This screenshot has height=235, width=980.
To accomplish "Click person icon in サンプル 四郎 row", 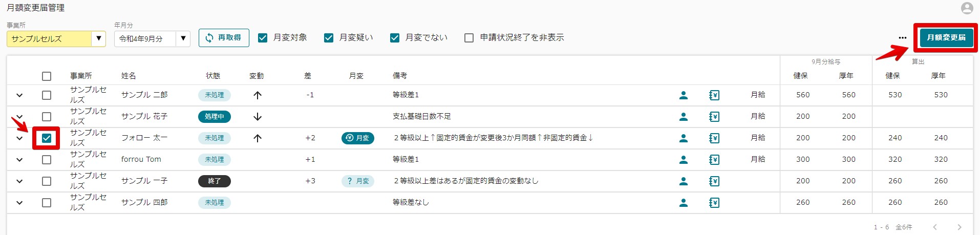I will coord(683,203).
